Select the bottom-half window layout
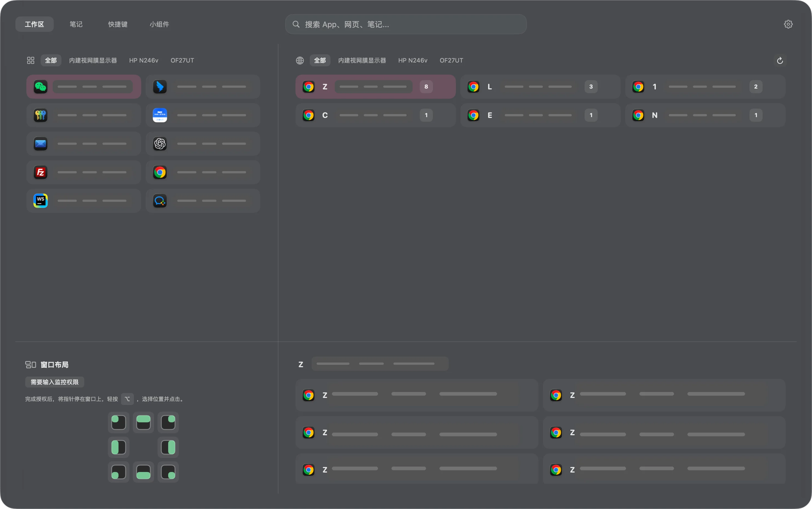Screen dimensions: 812x509 click(143, 472)
